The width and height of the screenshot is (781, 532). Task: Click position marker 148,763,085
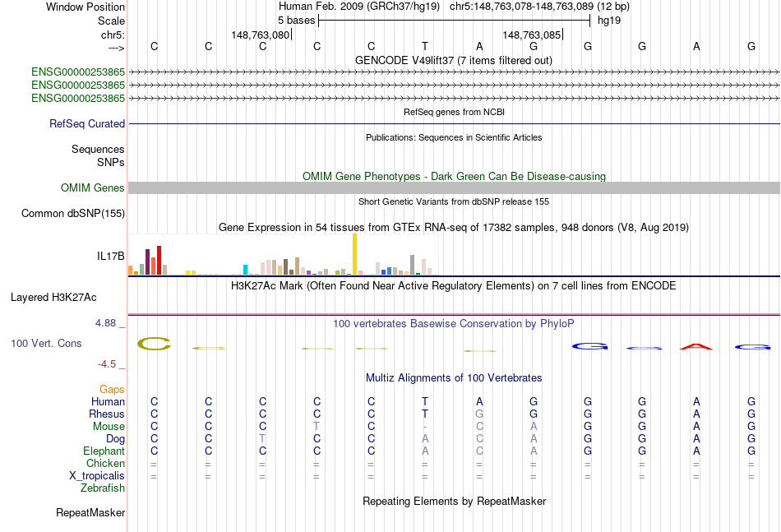coord(531,35)
